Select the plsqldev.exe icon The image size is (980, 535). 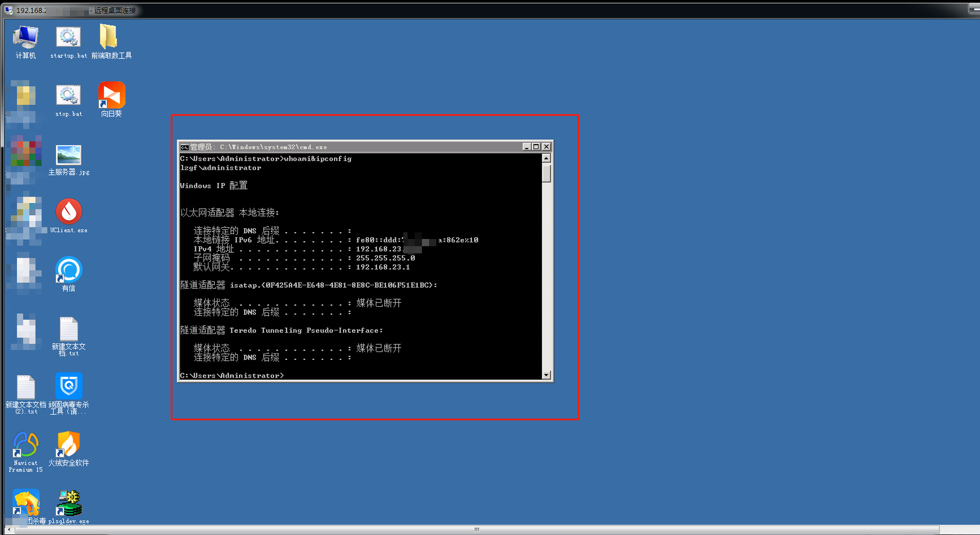coord(68,504)
